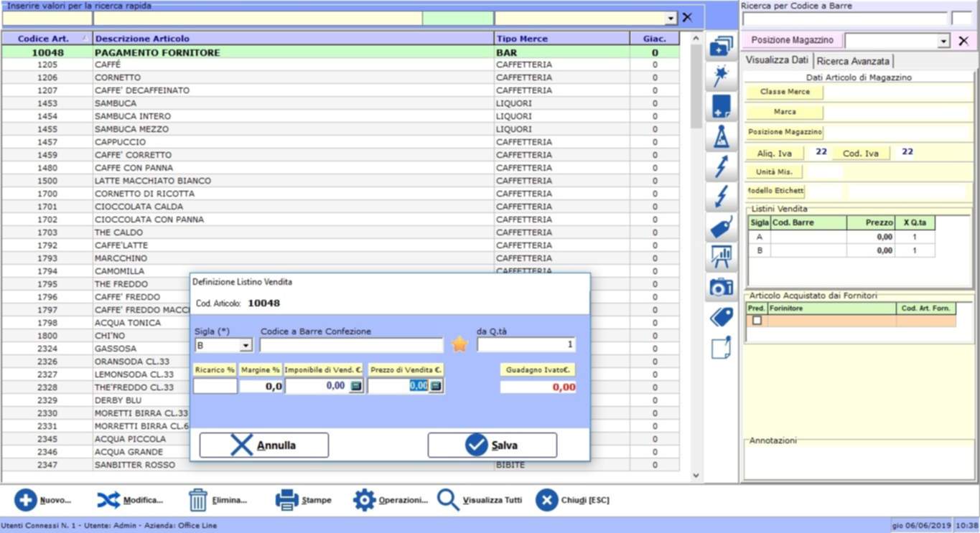Click the Ricarico % label button
The image size is (980, 533).
click(215, 369)
